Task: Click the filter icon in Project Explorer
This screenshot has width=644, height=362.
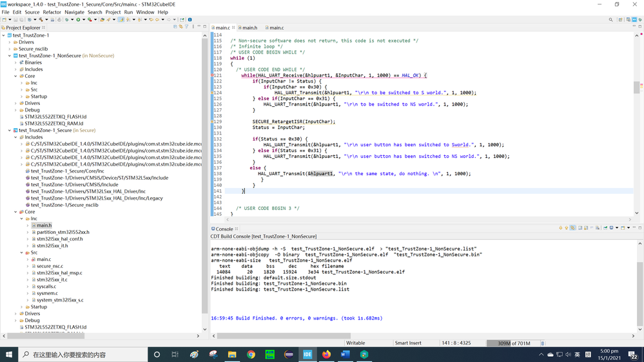Action: 187,27
